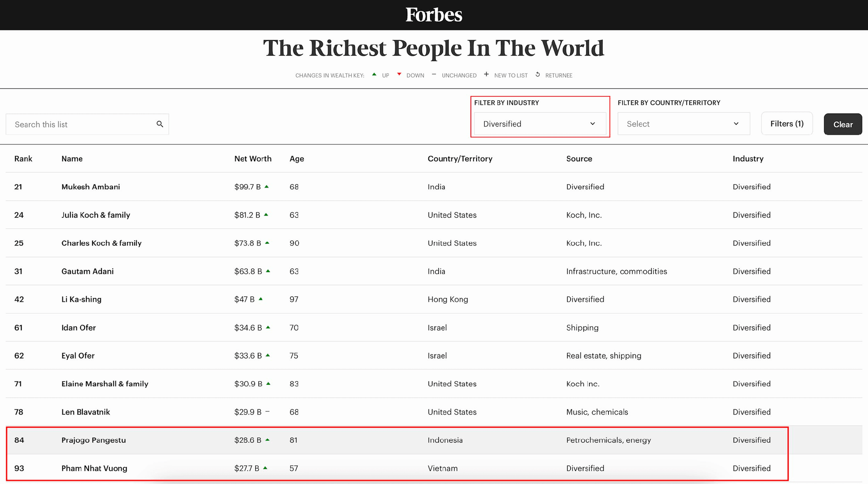Click the Source column header
Screen dimensions: 868x484
point(579,159)
